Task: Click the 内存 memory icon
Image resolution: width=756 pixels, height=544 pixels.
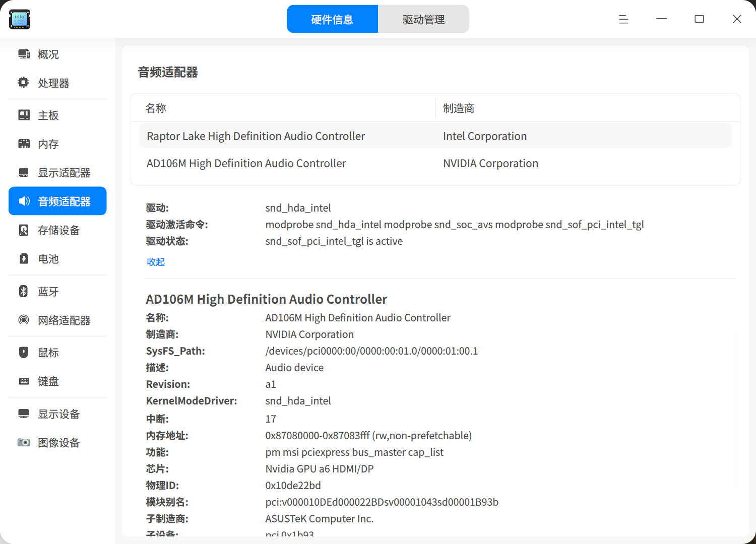Action: pyautogui.click(x=24, y=144)
